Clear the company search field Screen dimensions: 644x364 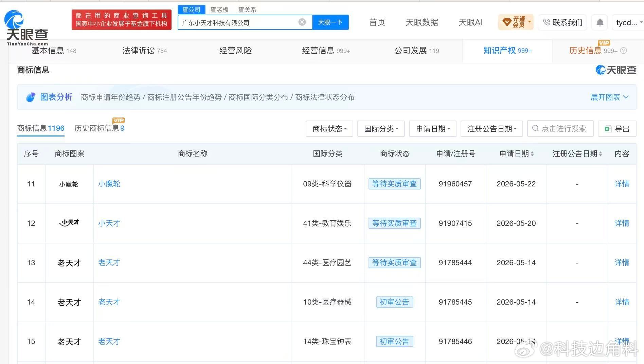tap(302, 22)
